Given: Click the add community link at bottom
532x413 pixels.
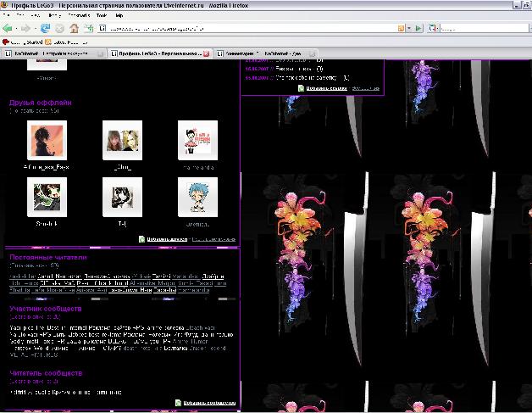Looking at the screenshot, I should point(209,403).
